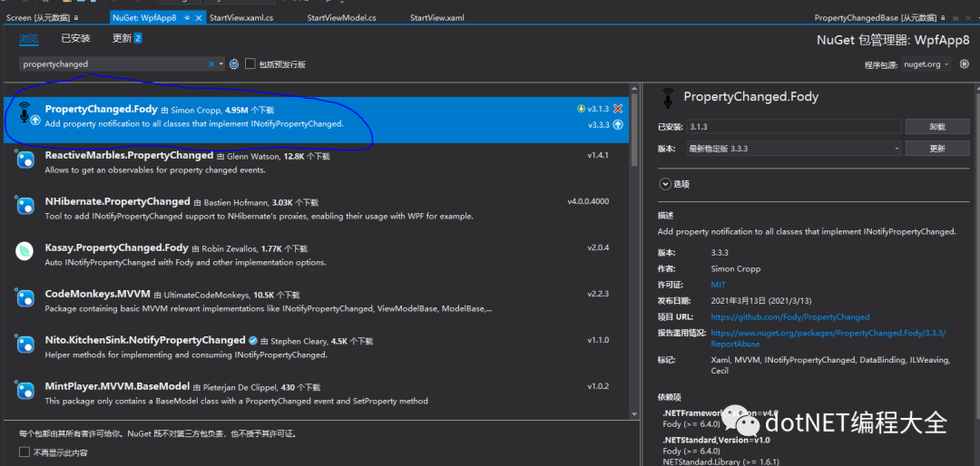Enable include prerelease checkbox
This screenshot has width=980, height=466.
point(250,63)
